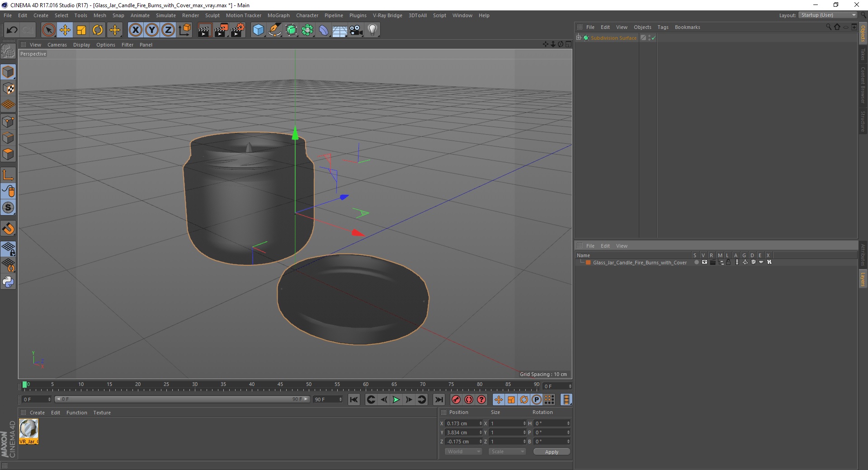Open the deformer bend icon
The width and height of the screenshot is (868, 470).
324,30
